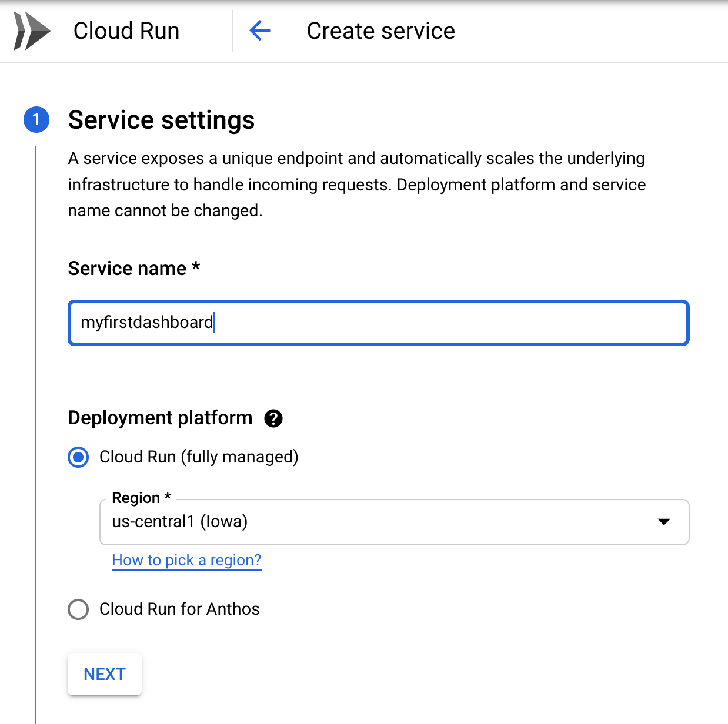Click the "Cloud Run (fully managed)" label text
728x724 pixels.
tap(199, 457)
